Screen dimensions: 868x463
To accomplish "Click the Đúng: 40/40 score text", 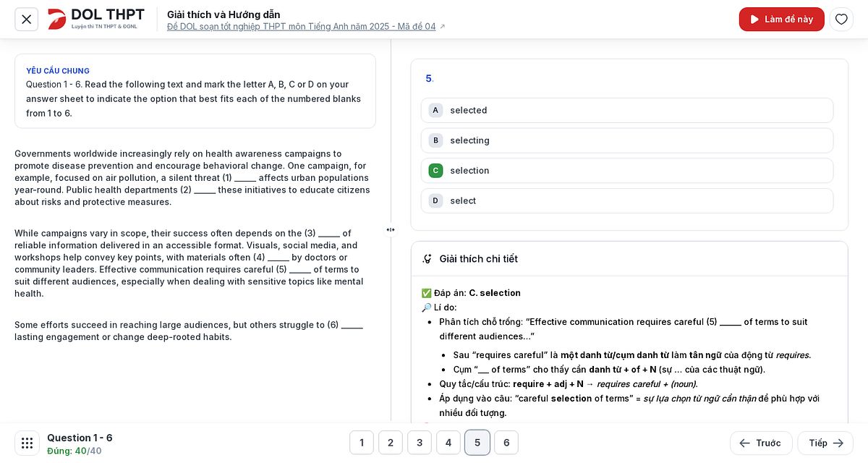I will pyautogui.click(x=75, y=451).
